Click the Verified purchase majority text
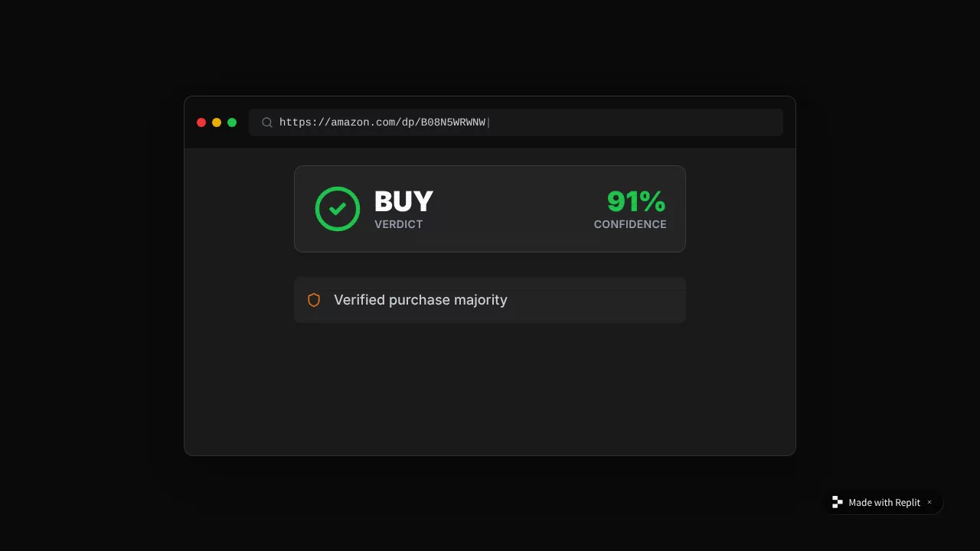Screen dimensions: 980x551 420,300
